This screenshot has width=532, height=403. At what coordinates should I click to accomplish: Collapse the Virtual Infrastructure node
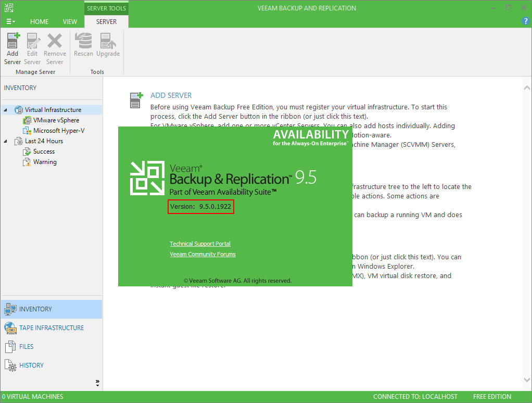click(5, 110)
